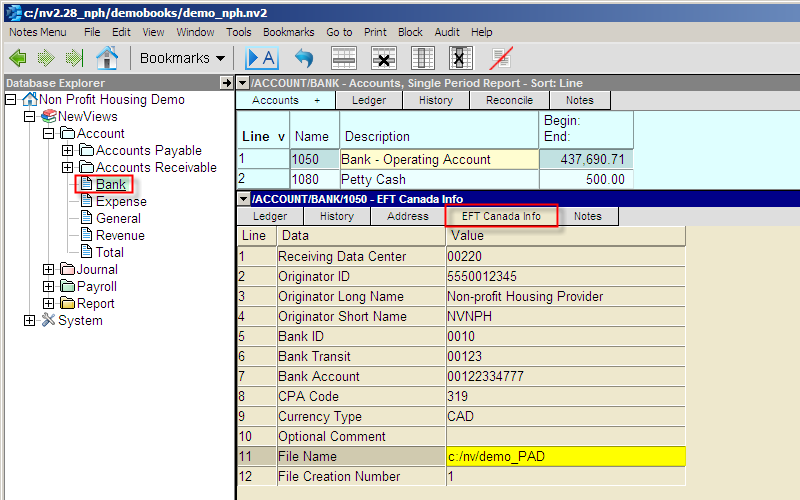Expand the Journal folder in tree
This screenshot has width=800, height=500.
click(49, 270)
